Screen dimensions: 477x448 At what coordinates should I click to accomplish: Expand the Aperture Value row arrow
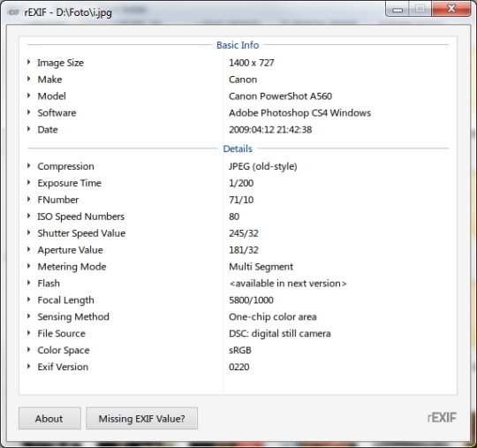point(28,249)
